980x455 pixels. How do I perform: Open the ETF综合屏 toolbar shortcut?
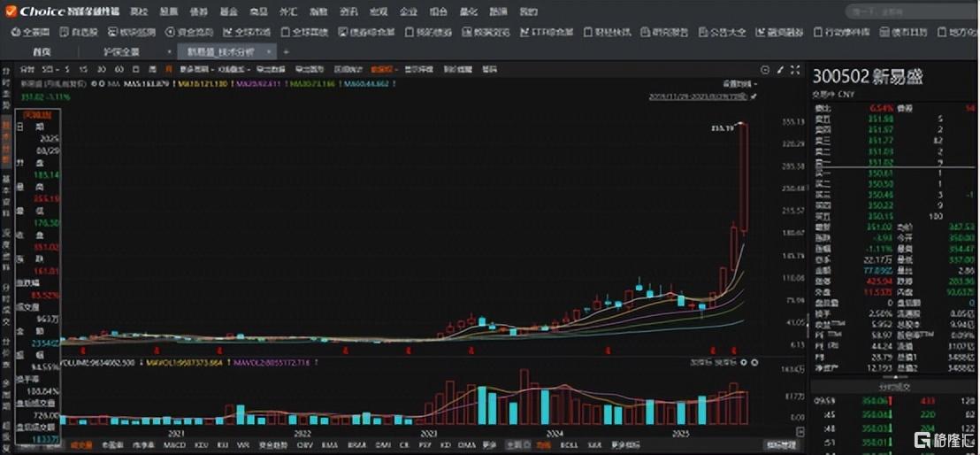pyautogui.click(x=547, y=32)
